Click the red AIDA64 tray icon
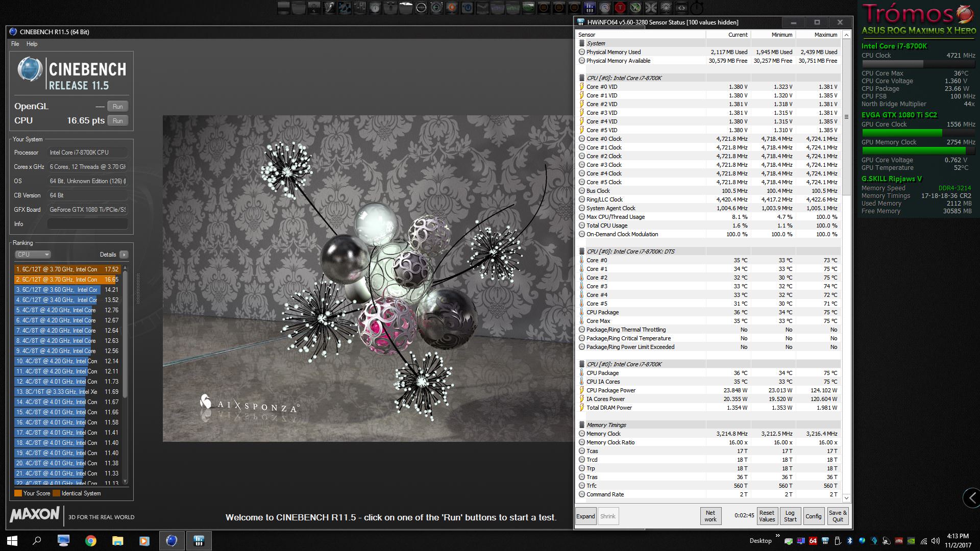Image resolution: width=980 pixels, height=551 pixels. tap(813, 541)
